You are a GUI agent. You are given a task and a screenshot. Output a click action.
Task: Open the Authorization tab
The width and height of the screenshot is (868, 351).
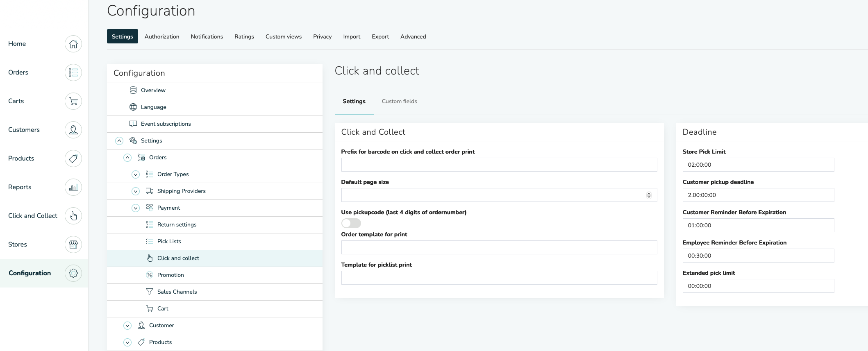pyautogui.click(x=162, y=36)
